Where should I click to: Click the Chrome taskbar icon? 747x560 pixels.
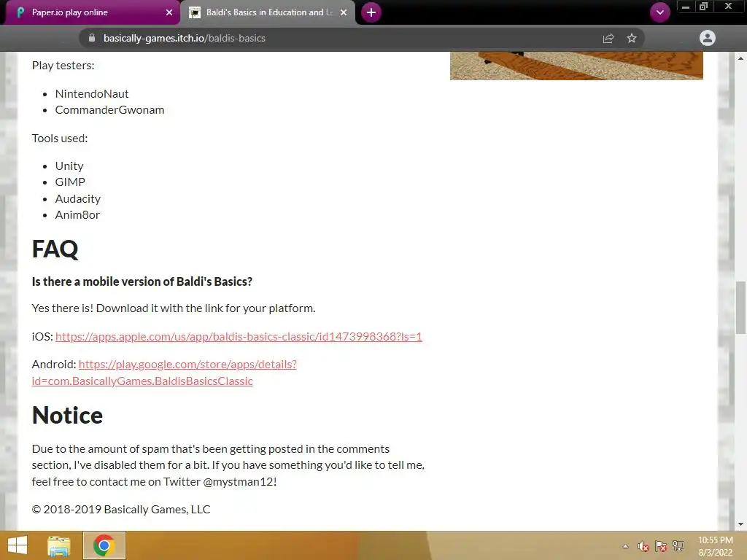click(104, 545)
